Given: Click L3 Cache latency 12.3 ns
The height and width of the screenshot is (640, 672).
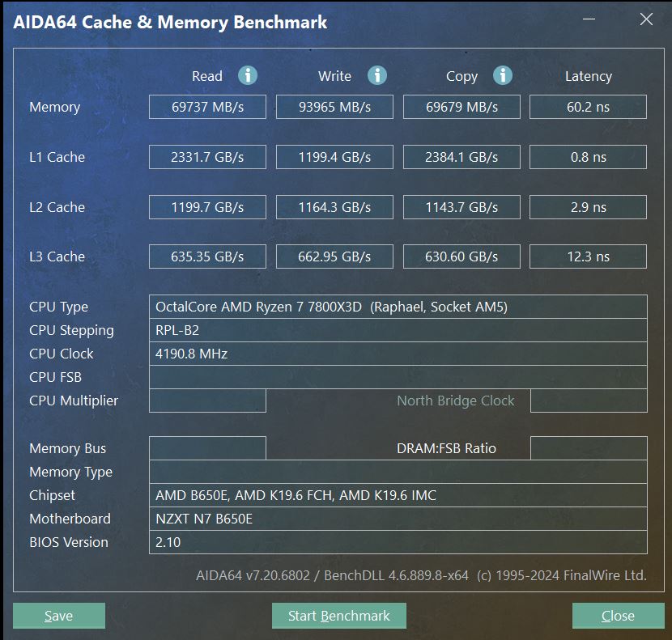Looking at the screenshot, I should click(588, 256).
